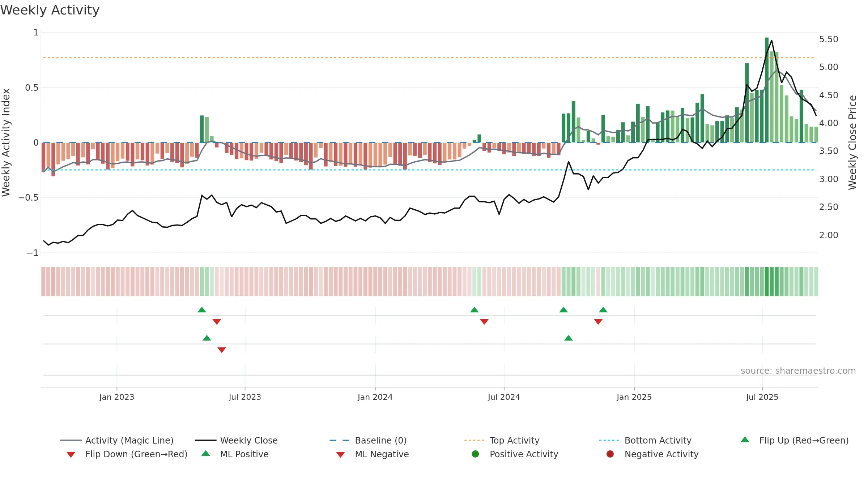868x488 pixels.
Task: Click the Bottom Activity legend line icon
Action: point(609,440)
